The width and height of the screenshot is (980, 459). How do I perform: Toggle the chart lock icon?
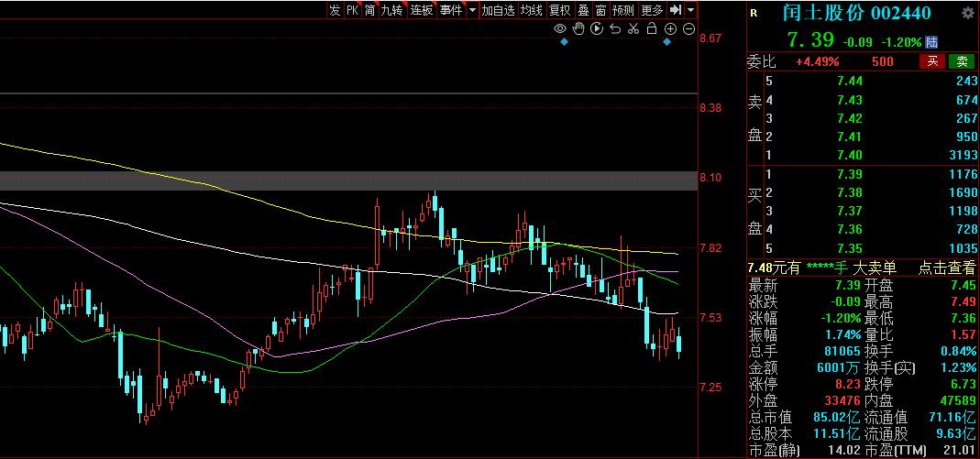(x=651, y=28)
